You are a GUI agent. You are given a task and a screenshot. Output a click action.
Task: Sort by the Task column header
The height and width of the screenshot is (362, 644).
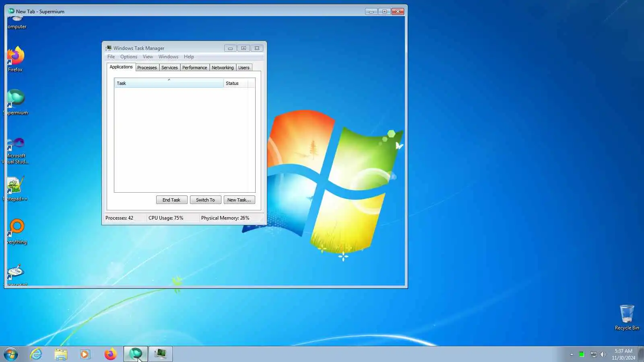click(169, 83)
